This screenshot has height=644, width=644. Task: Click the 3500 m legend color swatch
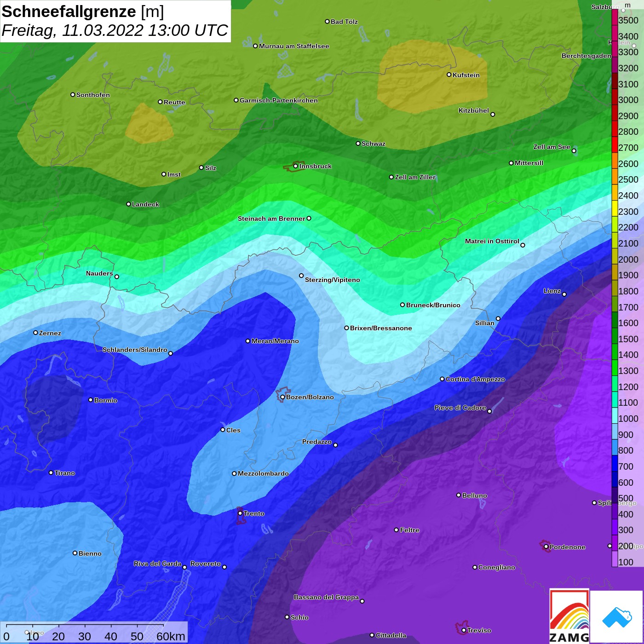point(615,17)
